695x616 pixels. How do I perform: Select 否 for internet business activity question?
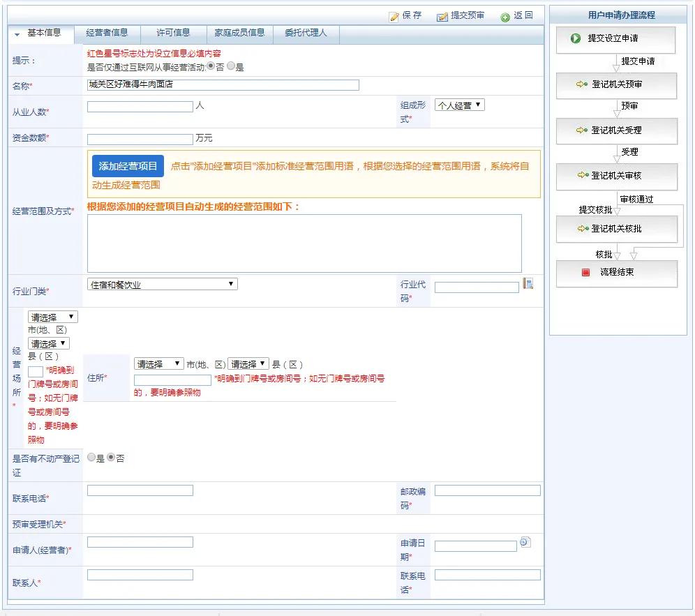(211, 67)
